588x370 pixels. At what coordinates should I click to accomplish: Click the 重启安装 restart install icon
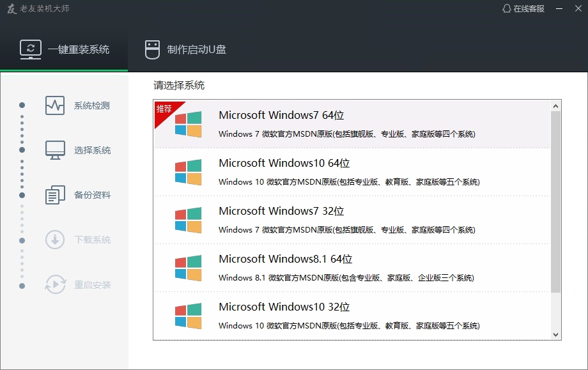[54, 285]
